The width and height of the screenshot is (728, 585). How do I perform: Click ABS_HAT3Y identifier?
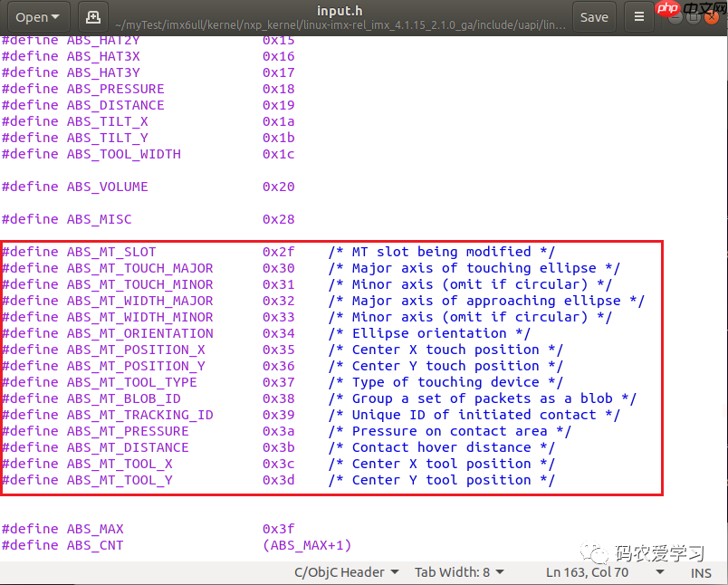(103, 72)
